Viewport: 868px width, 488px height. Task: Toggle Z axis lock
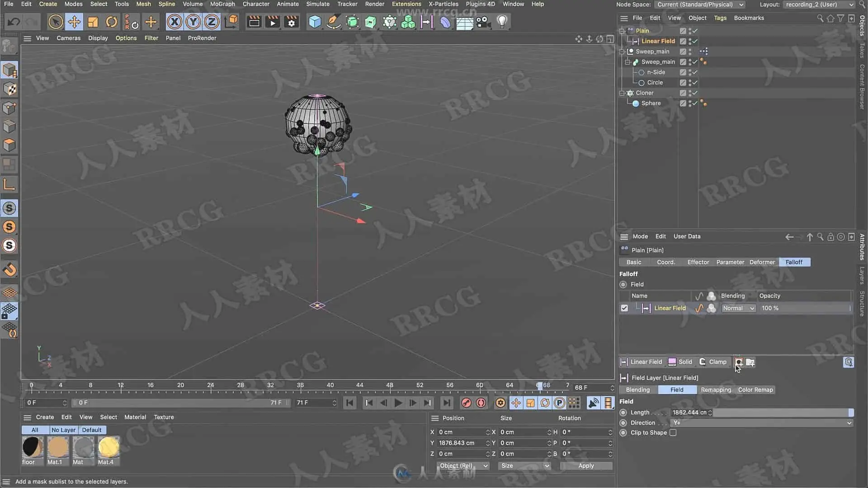pos(212,22)
